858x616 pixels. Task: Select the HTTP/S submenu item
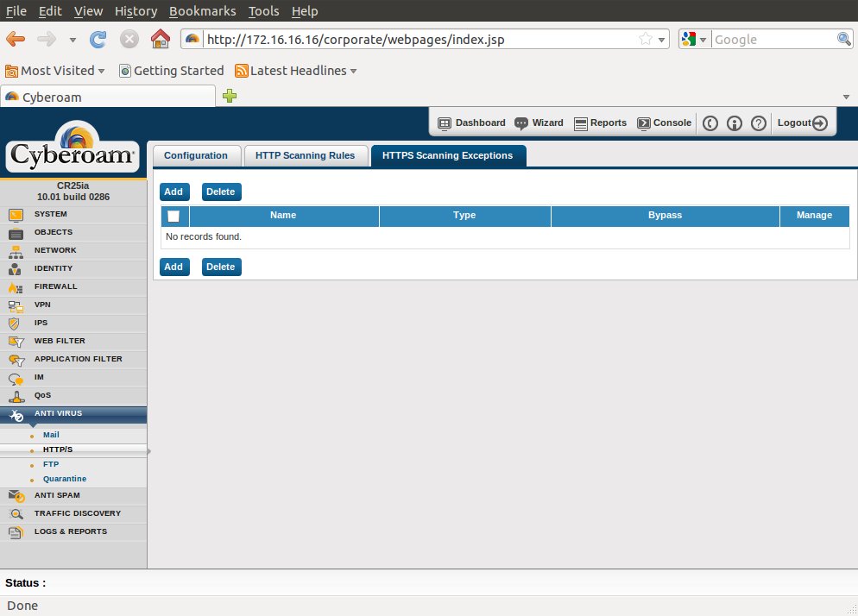click(58, 449)
